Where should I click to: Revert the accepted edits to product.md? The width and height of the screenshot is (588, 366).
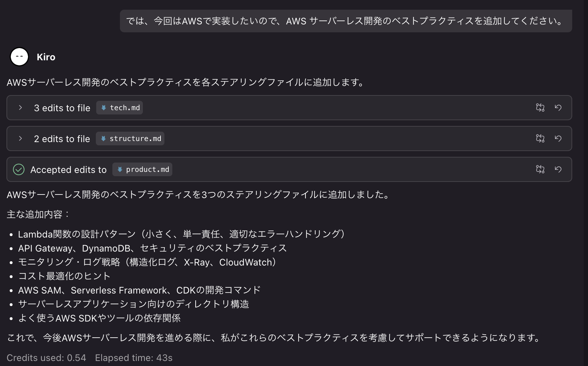(x=559, y=169)
